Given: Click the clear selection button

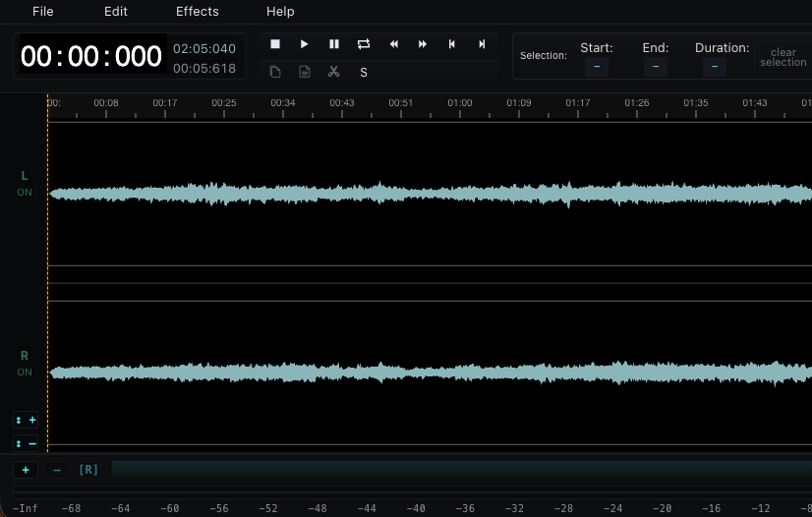Looking at the screenshot, I should pos(783,57).
